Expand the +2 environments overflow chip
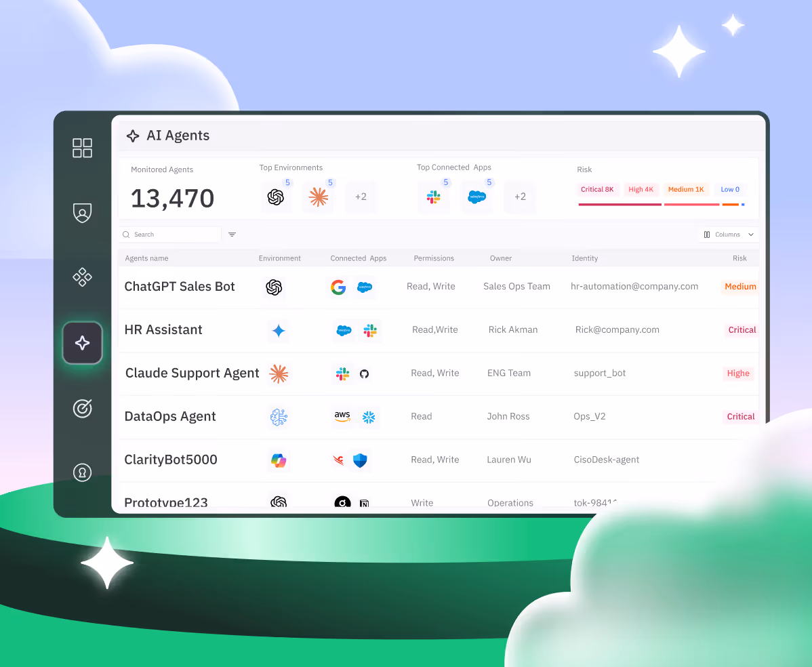The image size is (812, 667). [x=361, y=197]
